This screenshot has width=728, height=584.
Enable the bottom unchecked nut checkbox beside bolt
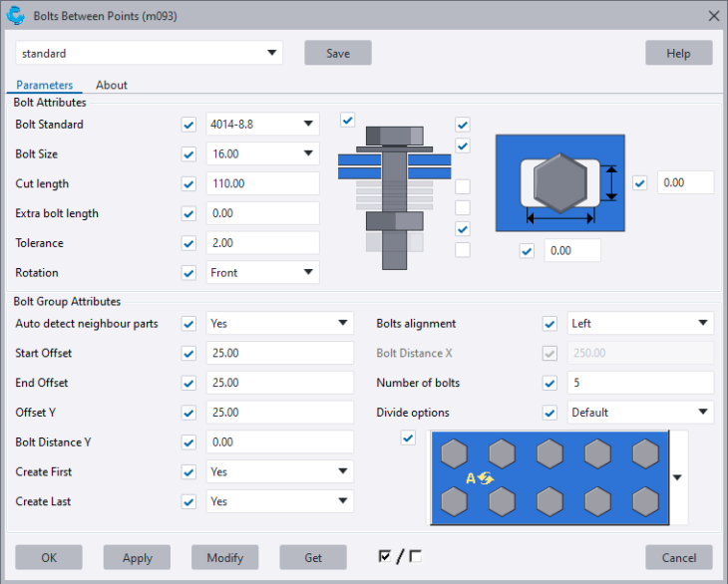pyautogui.click(x=463, y=249)
